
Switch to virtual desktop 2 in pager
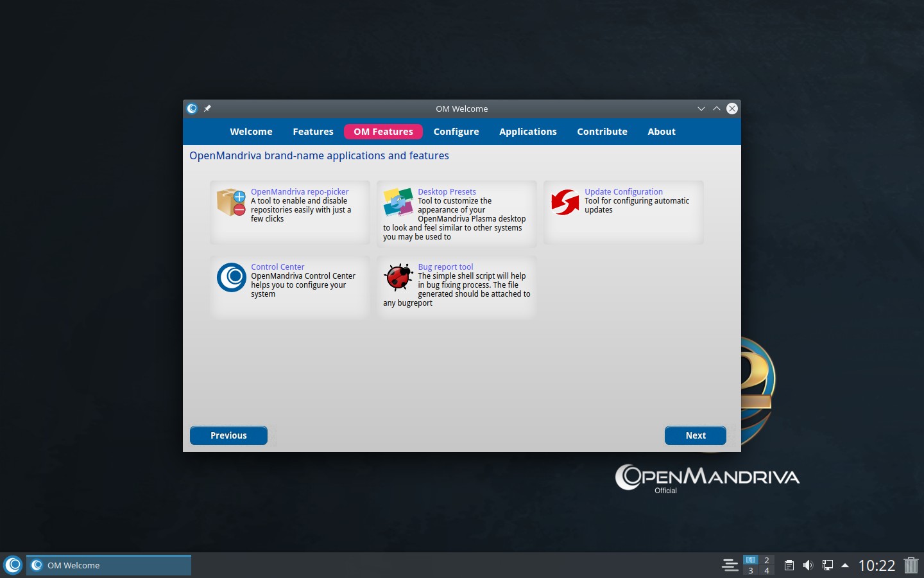click(x=767, y=560)
